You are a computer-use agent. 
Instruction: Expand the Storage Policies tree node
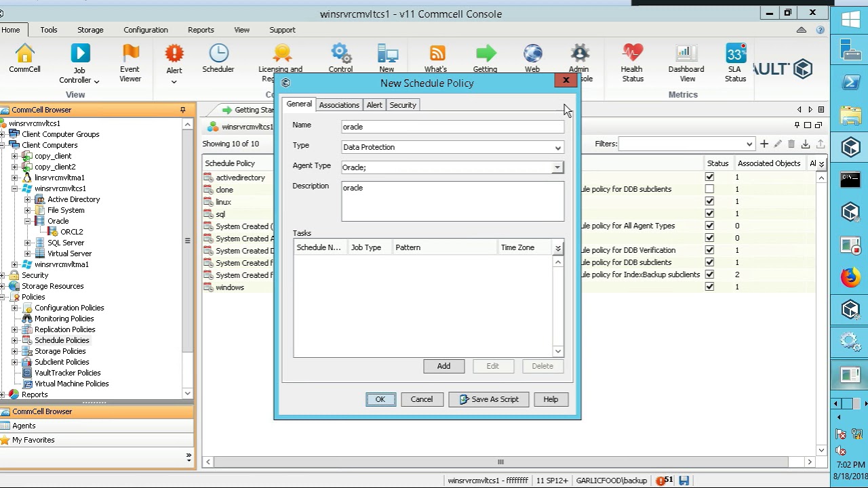[x=15, y=351]
